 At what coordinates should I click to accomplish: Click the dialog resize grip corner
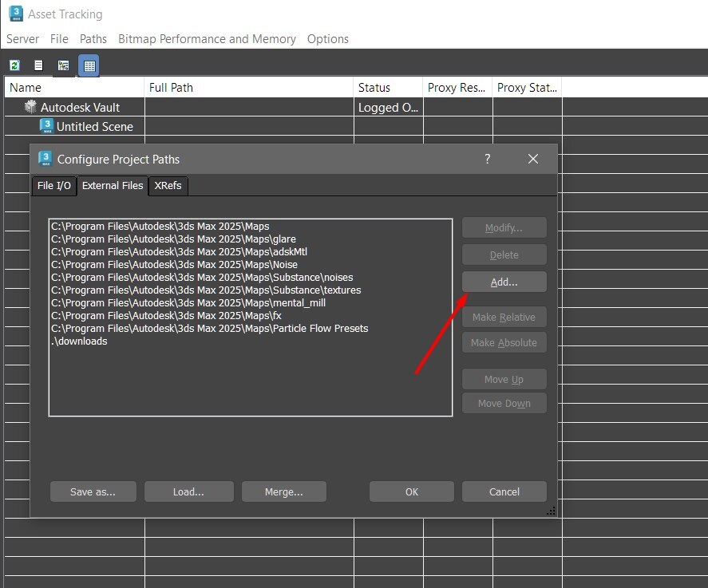click(x=552, y=511)
